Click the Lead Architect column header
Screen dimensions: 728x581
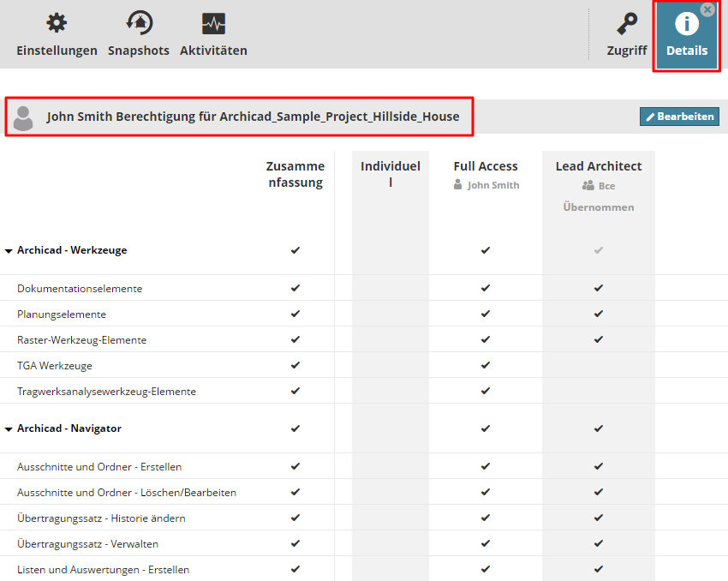coord(599,166)
